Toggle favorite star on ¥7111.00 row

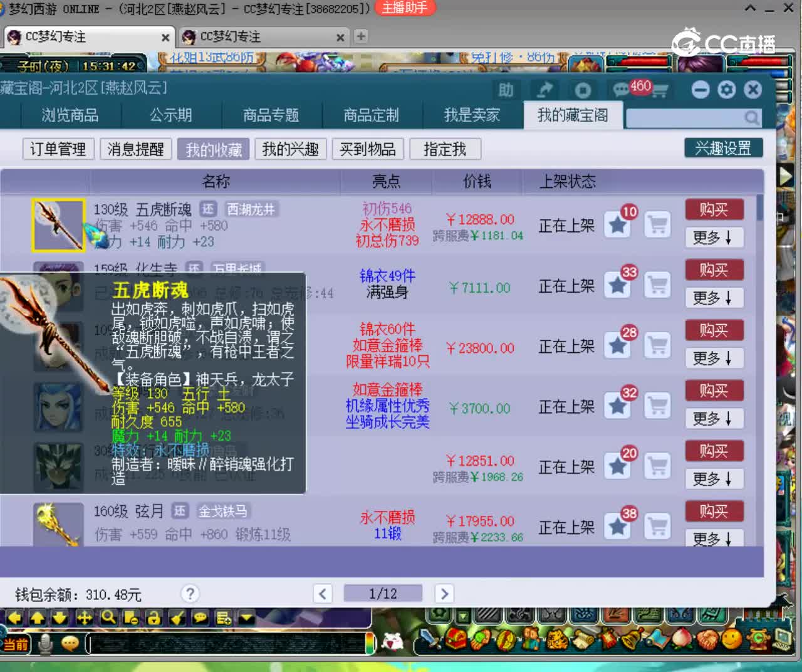618,285
